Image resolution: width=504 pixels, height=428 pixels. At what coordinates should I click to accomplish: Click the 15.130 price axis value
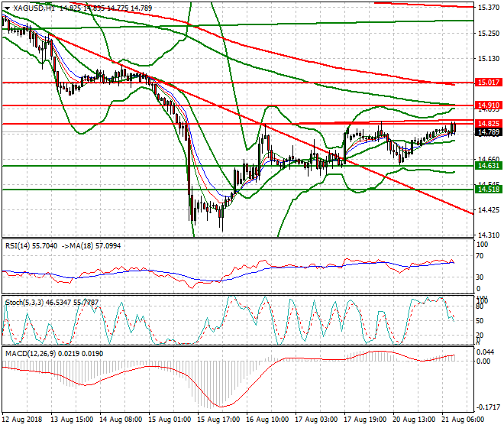tap(489, 59)
